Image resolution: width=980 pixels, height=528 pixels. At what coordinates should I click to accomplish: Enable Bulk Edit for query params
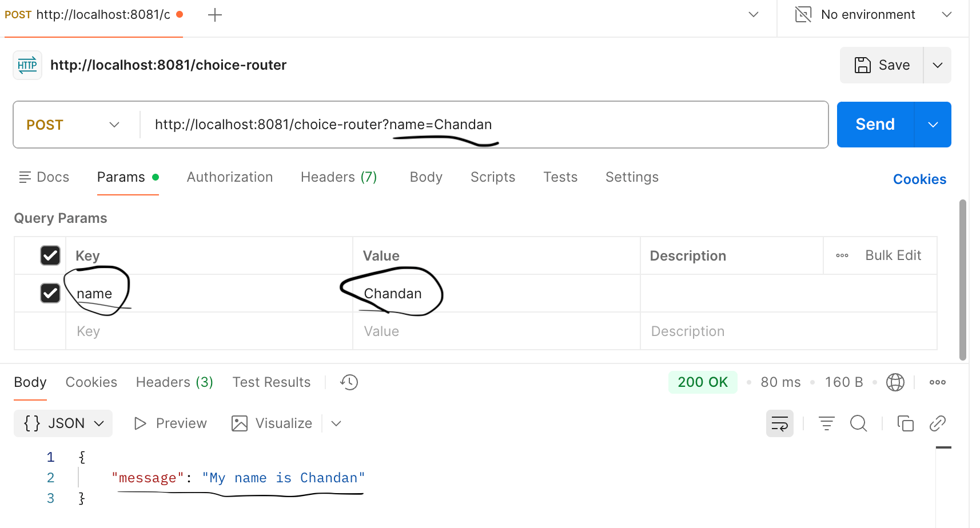pyautogui.click(x=893, y=255)
